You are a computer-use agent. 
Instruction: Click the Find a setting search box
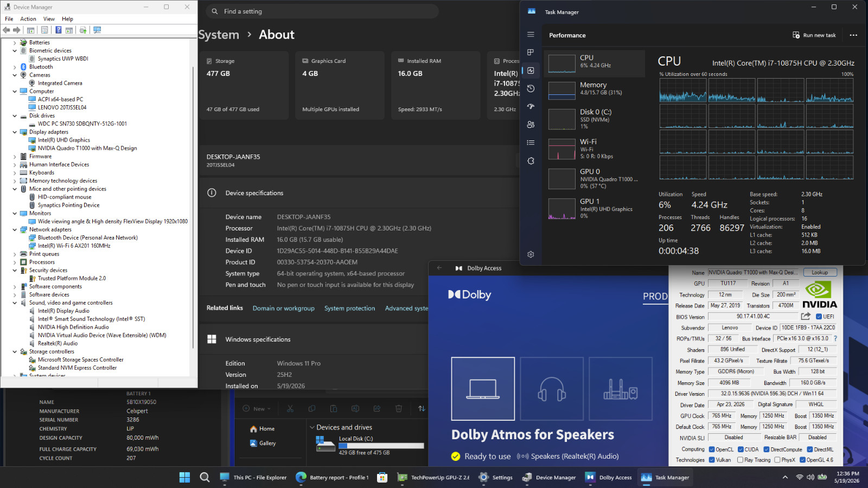(323, 11)
